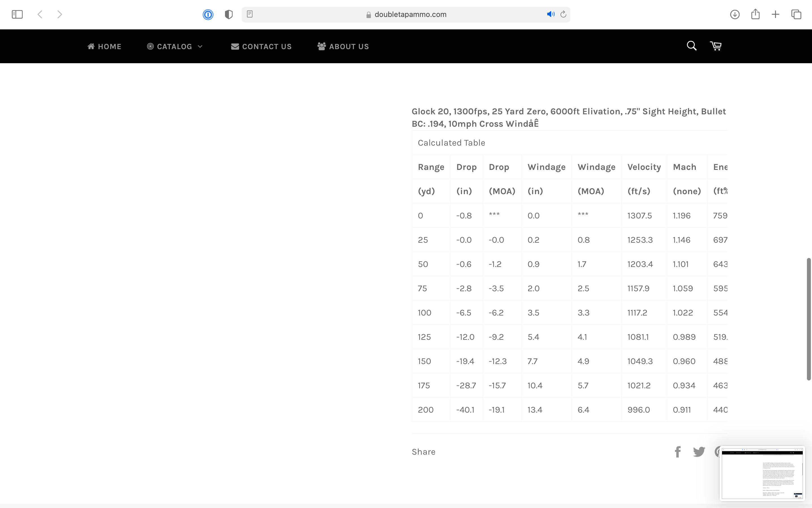Select velocity value 1307.5
The image size is (812, 508).
click(639, 216)
